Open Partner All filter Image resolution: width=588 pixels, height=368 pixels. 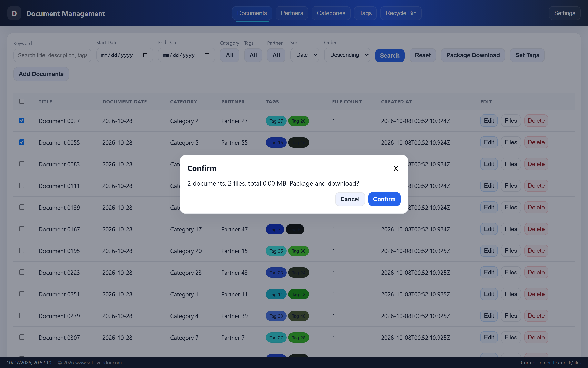pos(276,55)
